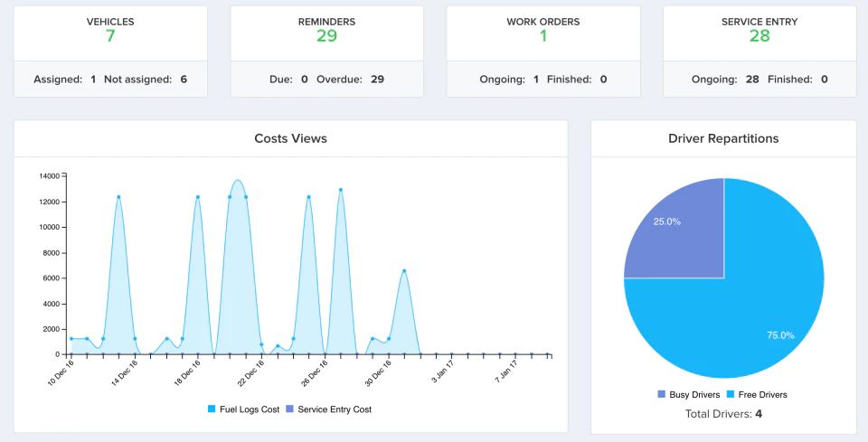This screenshot has height=442, width=868.
Task: Click the Not assigned vehicles count
Action: click(x=184, y=80)
